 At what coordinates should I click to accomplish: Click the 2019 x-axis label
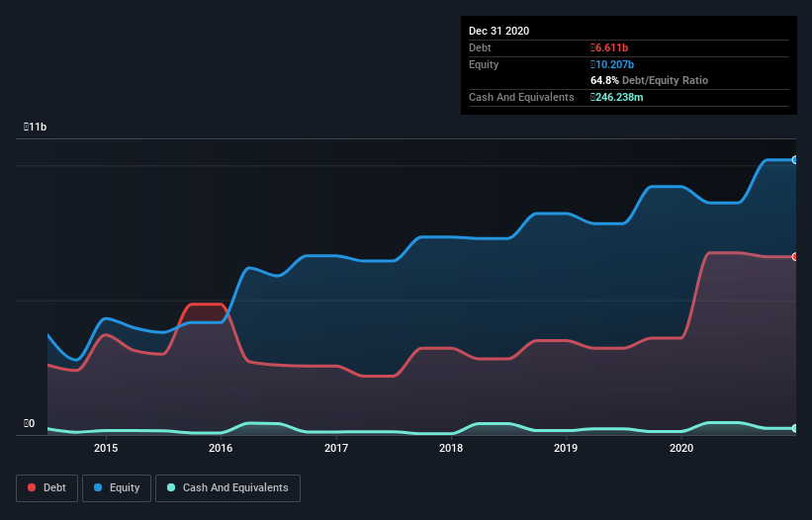click(x=566, y=448)
